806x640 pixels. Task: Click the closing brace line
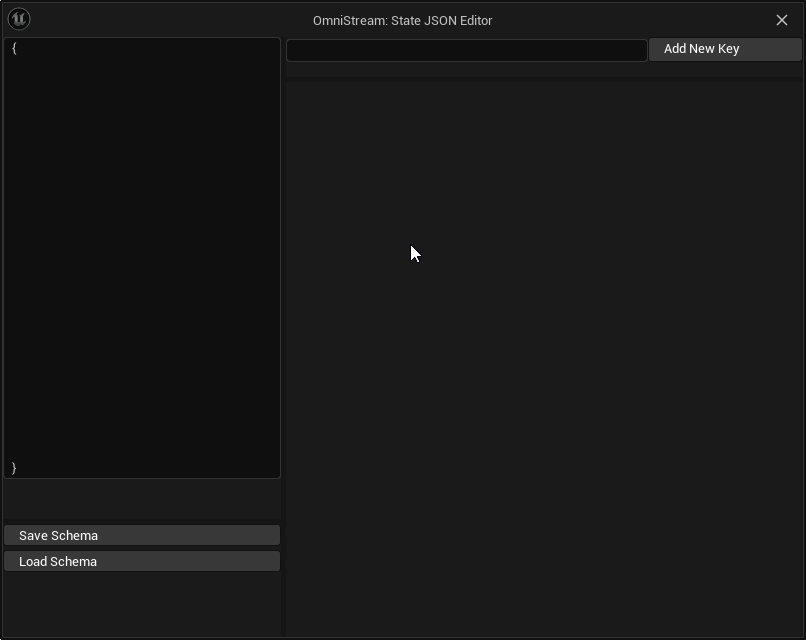[x=13, y=467]
